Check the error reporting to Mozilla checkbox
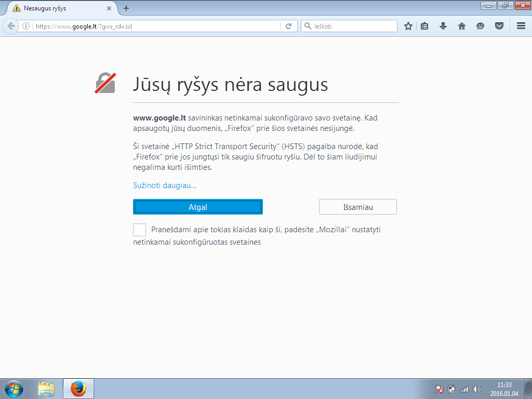This screenshot has width=532, height=399. coord(139,230)
